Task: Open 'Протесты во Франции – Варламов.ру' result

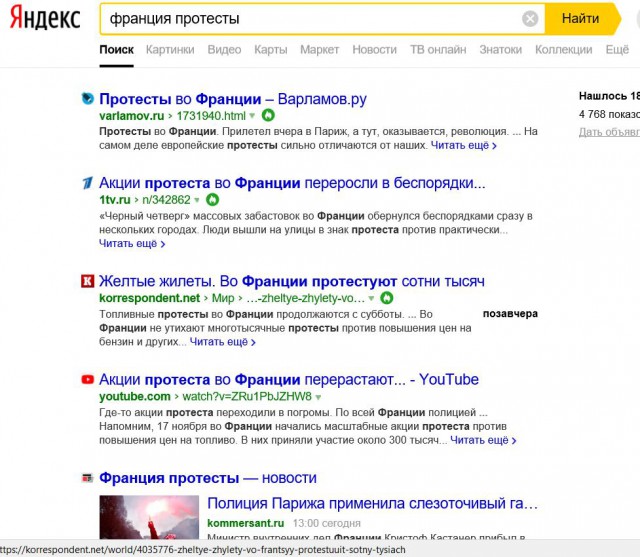Action: [x=233, y=99]
